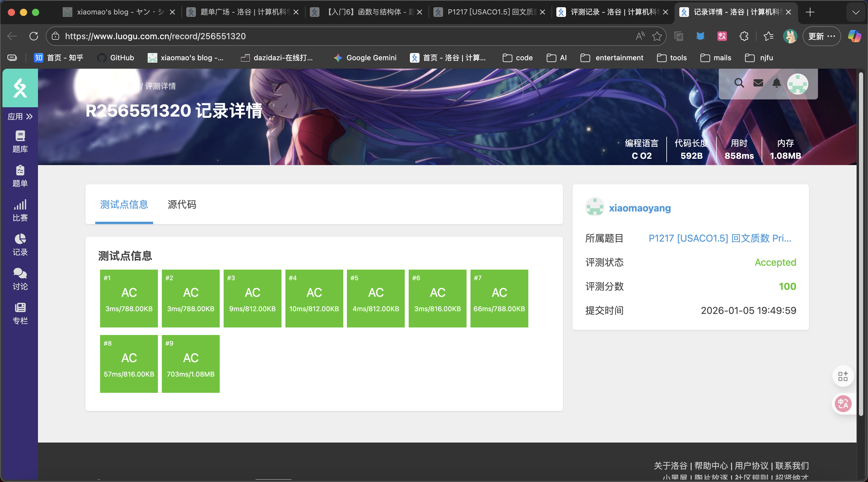Open the tab list dropdown chevron
The width and height of the screenshot is (868, 482).
[856, 12]
